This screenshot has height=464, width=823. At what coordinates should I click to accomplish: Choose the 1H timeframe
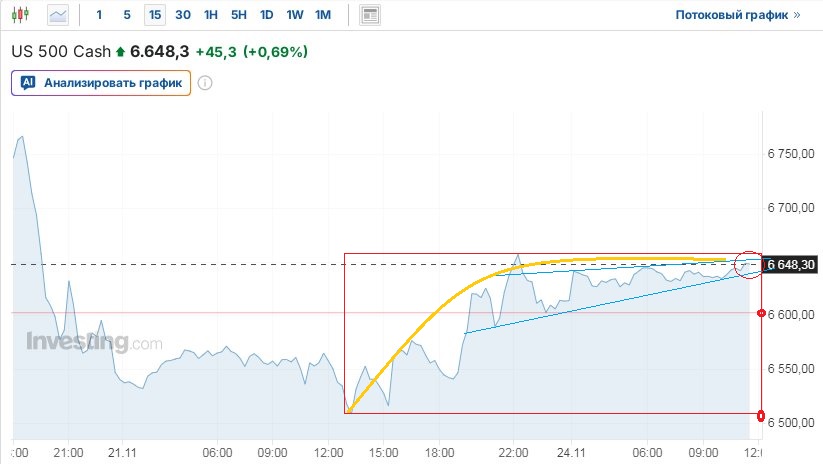click(211, 15)
